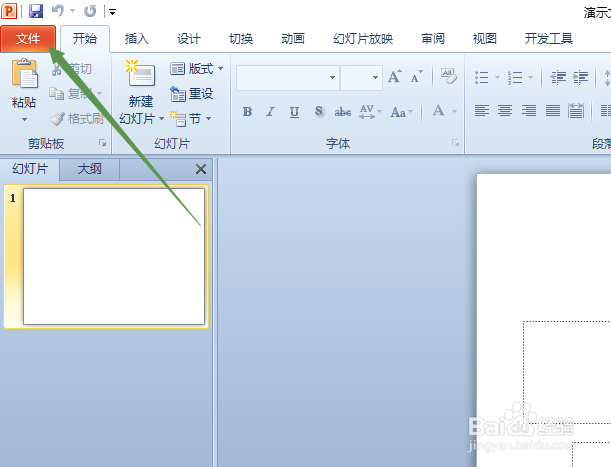Align text left

(x=482, y=111)
